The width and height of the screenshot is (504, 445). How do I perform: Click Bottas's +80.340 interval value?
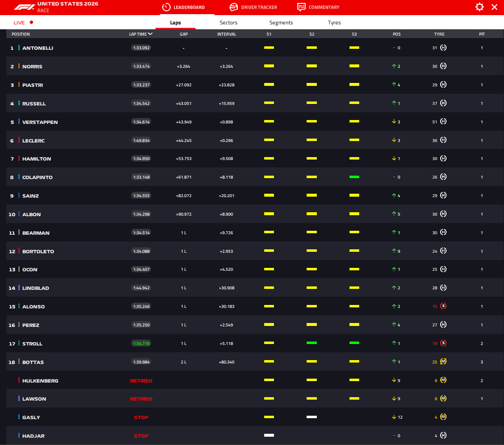click(x=227, y=362)
